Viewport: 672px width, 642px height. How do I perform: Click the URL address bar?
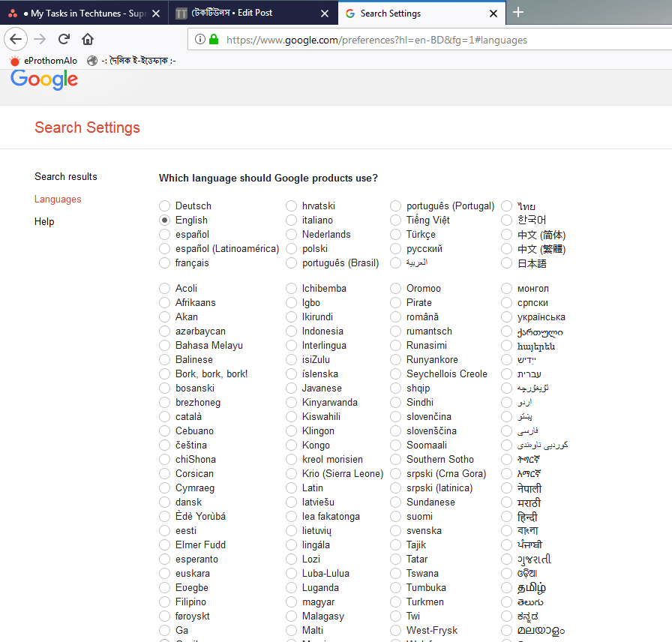pos(430,40)
